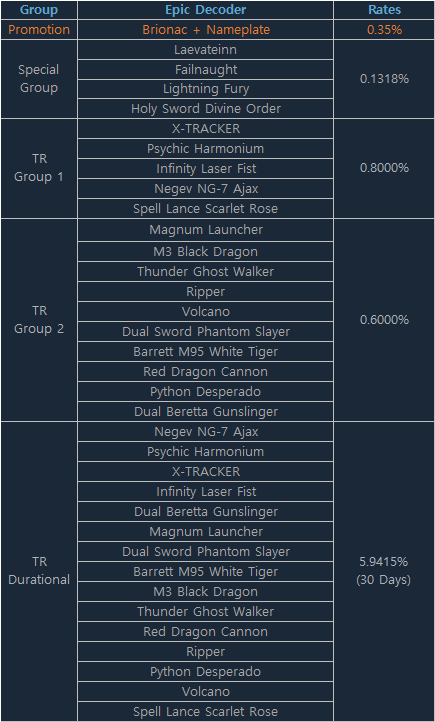Select the TR Group 2 cell

click(39, 320)
